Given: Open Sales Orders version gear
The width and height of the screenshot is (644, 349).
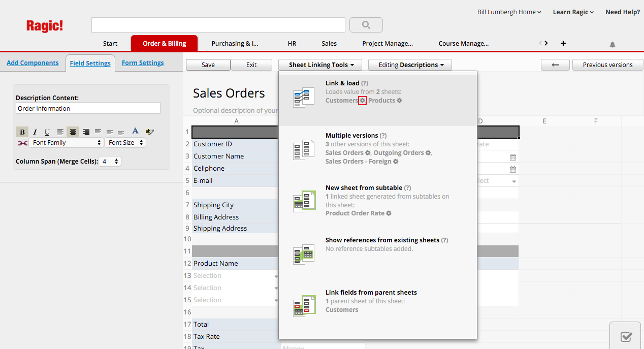Looking at the screenshot, I should [x=368, y=153].
